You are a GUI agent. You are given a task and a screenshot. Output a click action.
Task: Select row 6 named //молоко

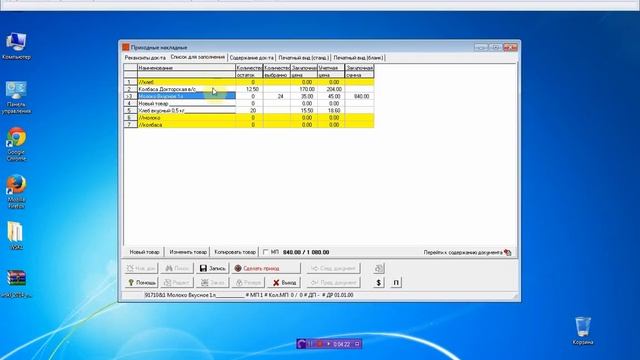[249, 118]
